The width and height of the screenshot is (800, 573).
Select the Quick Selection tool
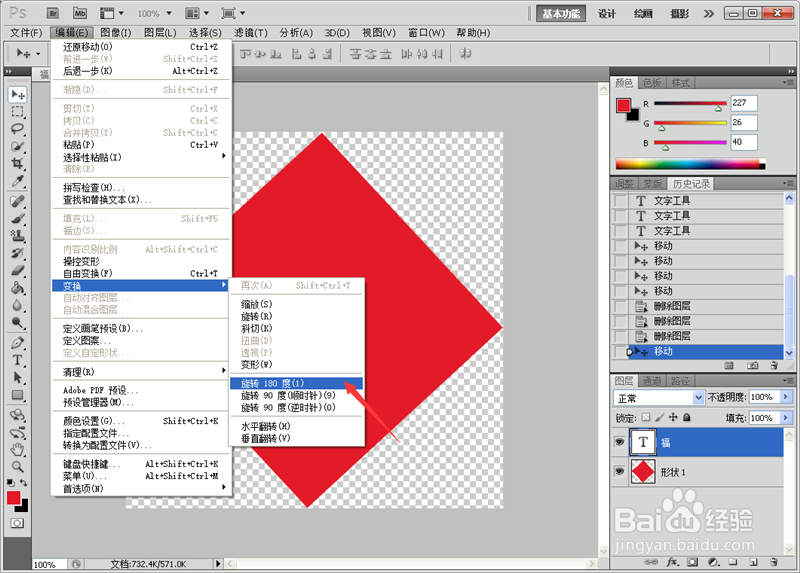[18, 146]
